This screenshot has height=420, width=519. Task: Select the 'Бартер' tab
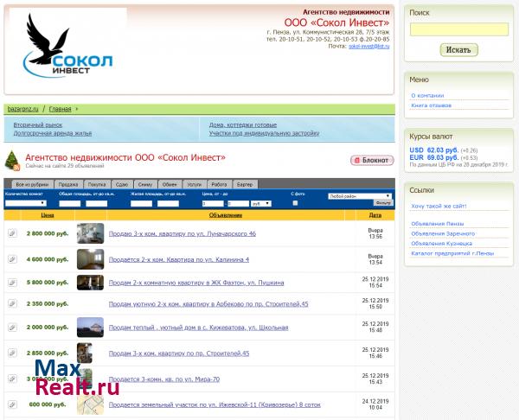(x=245, y=184)
